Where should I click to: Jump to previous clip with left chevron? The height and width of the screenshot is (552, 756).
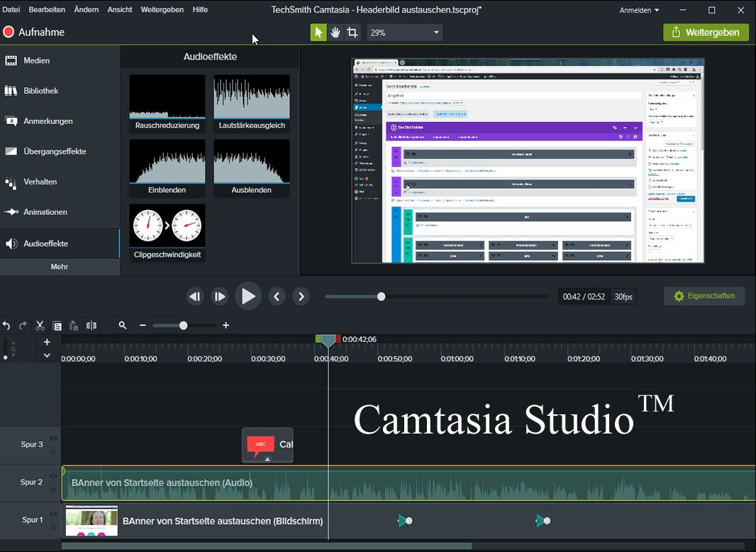click(277, 297)
